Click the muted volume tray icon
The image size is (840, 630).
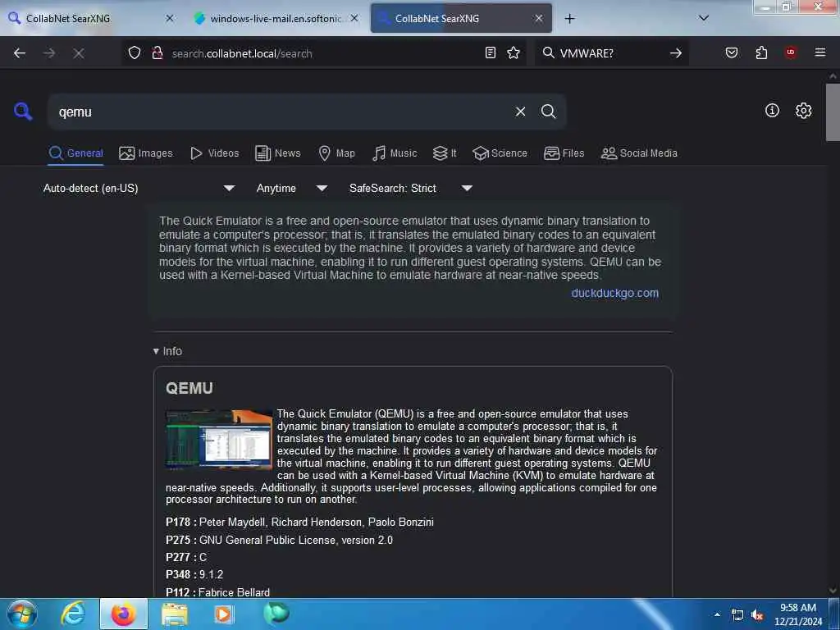pos(756,615)
